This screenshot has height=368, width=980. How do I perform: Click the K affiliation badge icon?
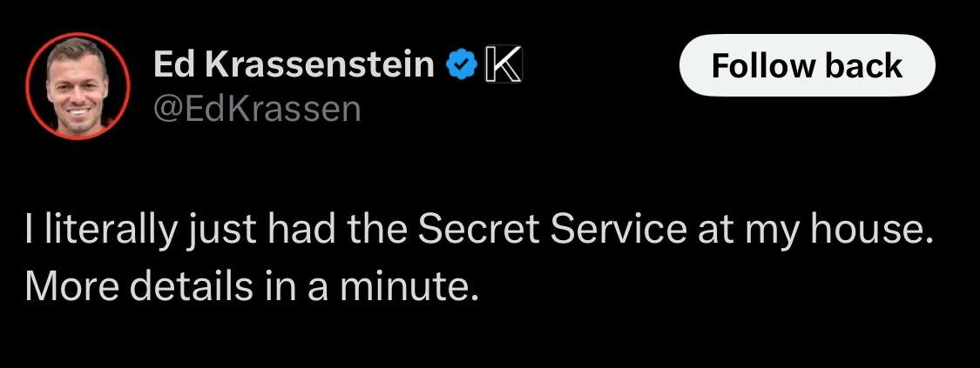coord(504,65)
